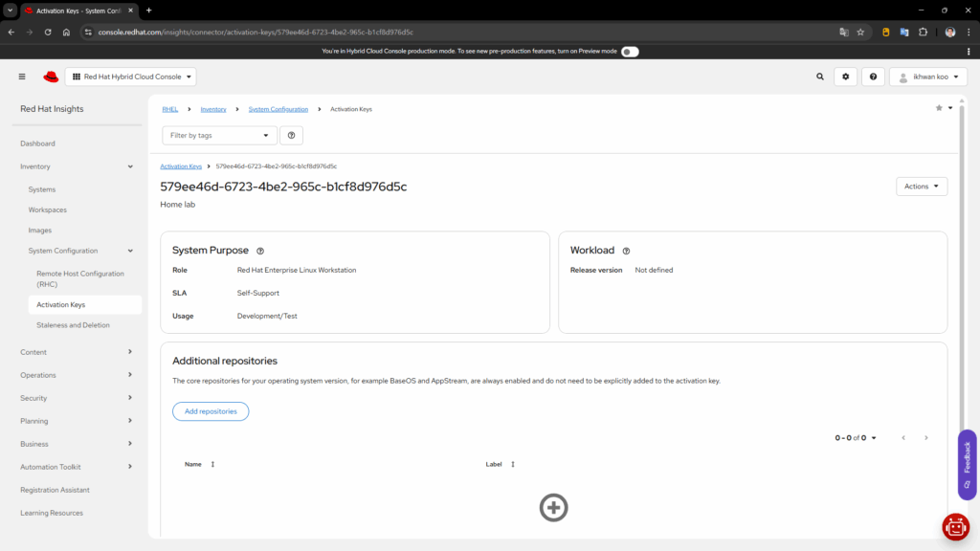
Task: Click help icon next to tag filter
Action: 291,136
